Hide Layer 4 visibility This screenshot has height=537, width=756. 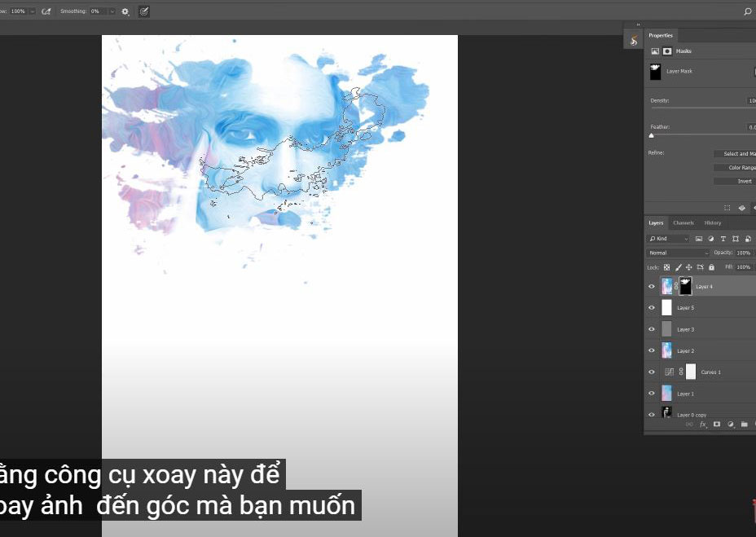[652, 287]
